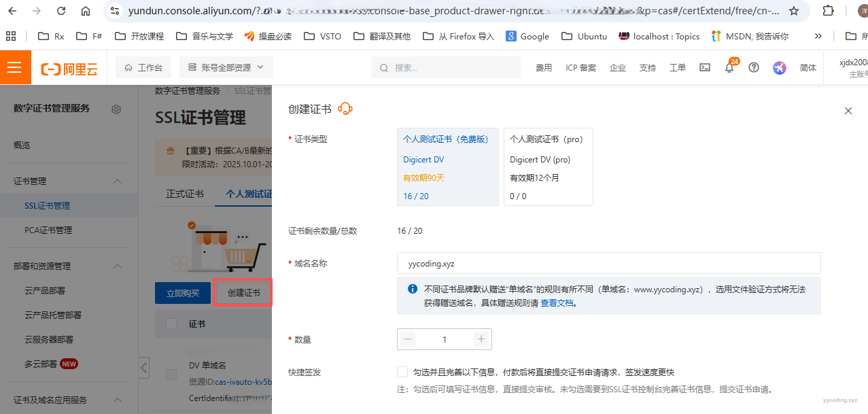This screenshot has height=414, width=868.
Task: Open the settings gear beside 数字证书管理服务
Action: [116, 109]
